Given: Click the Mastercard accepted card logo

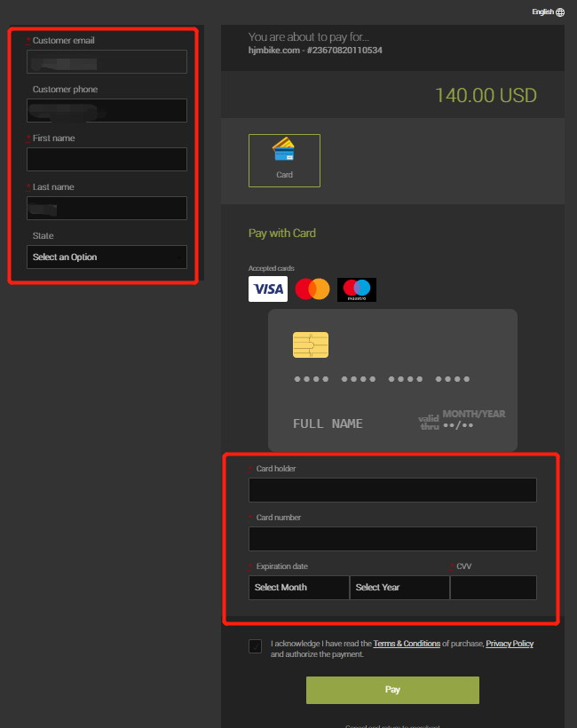Looking at the screenshot, I should [x=312, y=289].
